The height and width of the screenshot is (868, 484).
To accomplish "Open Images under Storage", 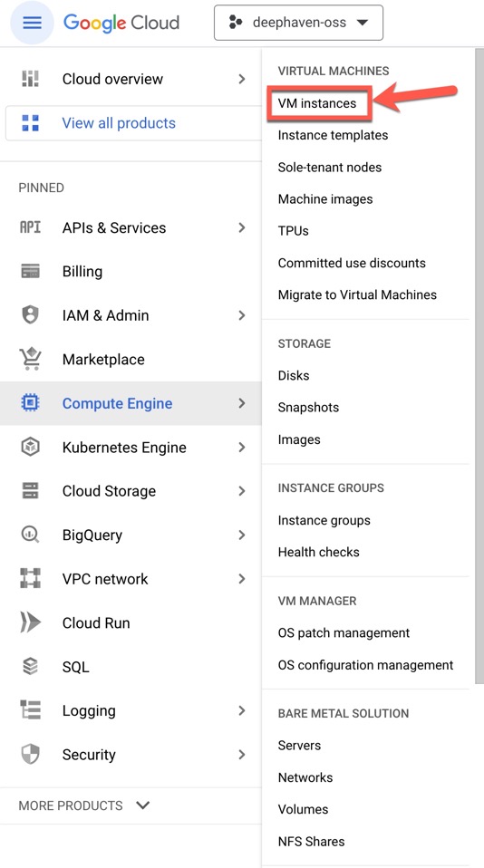I will coord(299,439).
